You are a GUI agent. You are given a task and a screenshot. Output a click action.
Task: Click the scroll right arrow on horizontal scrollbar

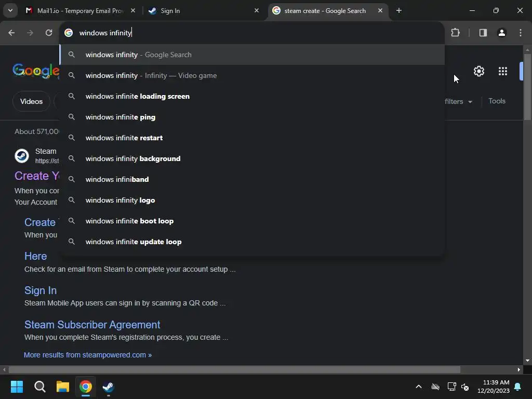coord(519,369)
